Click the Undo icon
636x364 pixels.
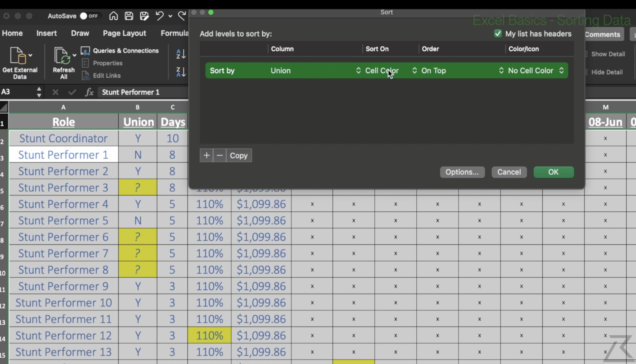coord(160,16)
